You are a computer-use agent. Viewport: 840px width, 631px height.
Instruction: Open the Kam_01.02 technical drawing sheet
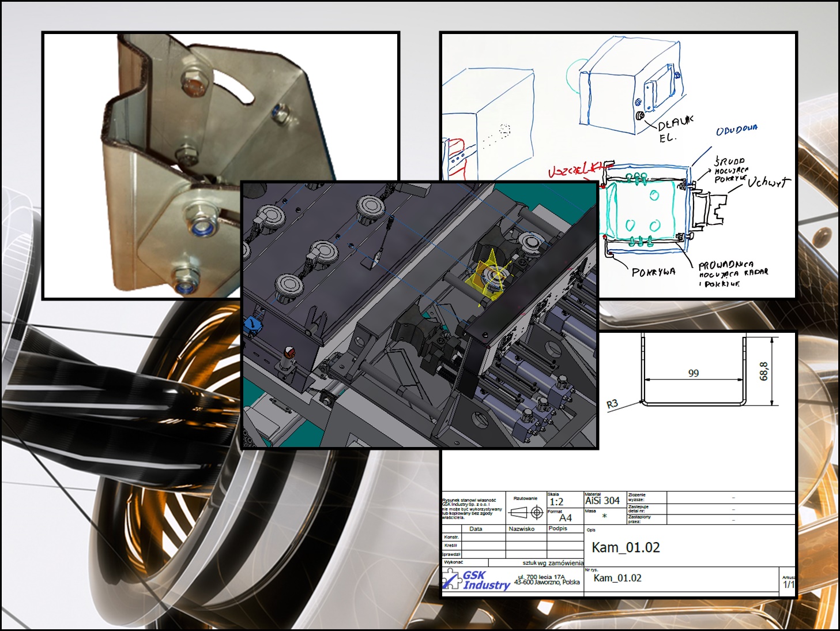(x=619, y=466)
